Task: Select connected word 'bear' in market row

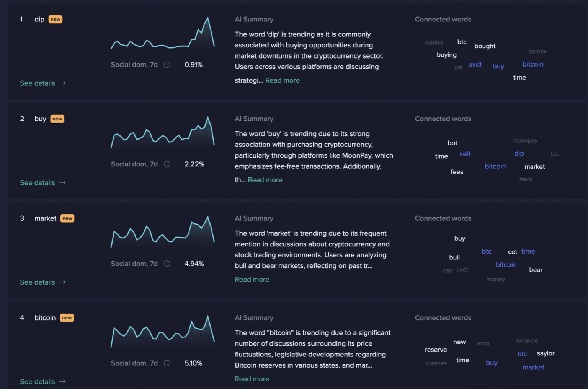Action: [536, 270]
